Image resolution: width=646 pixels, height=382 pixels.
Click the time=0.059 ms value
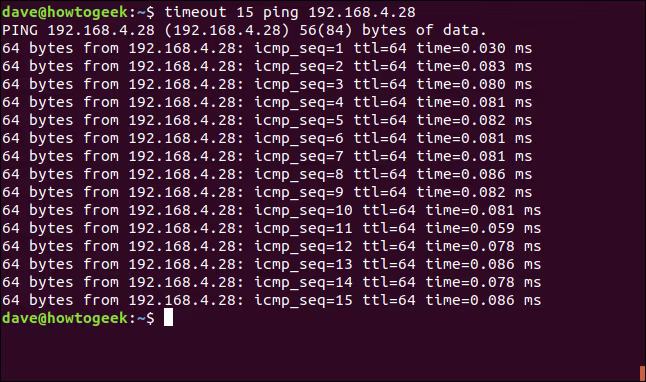pyautogui.click(x=483, y=229)
